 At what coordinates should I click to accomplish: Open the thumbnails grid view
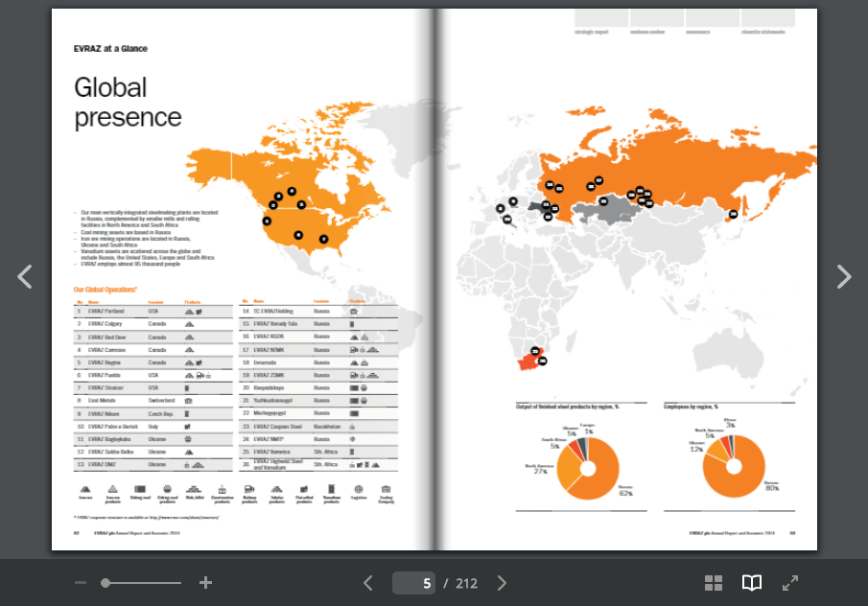(713, 583)
